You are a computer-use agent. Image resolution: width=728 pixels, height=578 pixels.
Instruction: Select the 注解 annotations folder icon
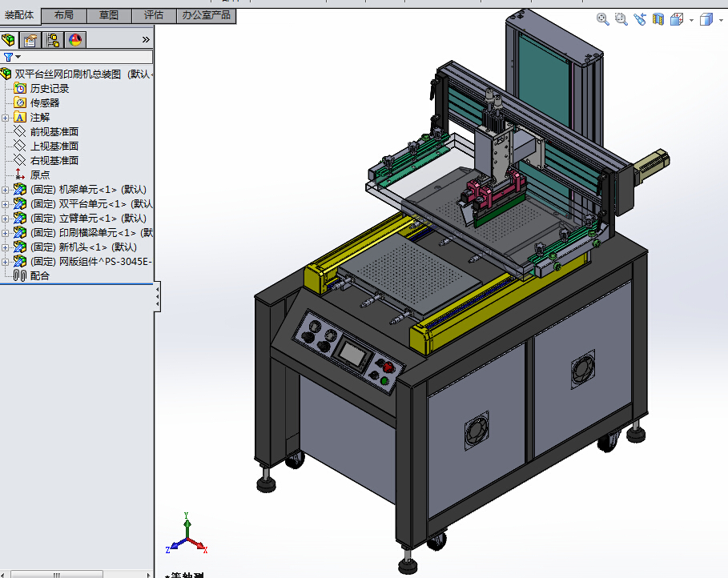pyautogui.click(x=20, y=118)
